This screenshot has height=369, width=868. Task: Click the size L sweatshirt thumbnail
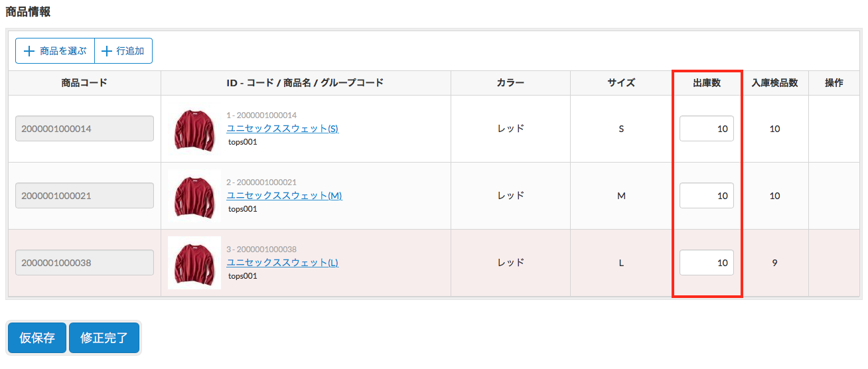point(194,263)
